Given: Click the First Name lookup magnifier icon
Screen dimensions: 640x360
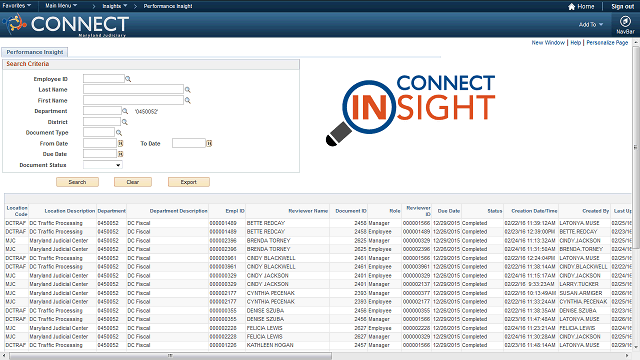Looking at the screenshot, I should [188, 100].
